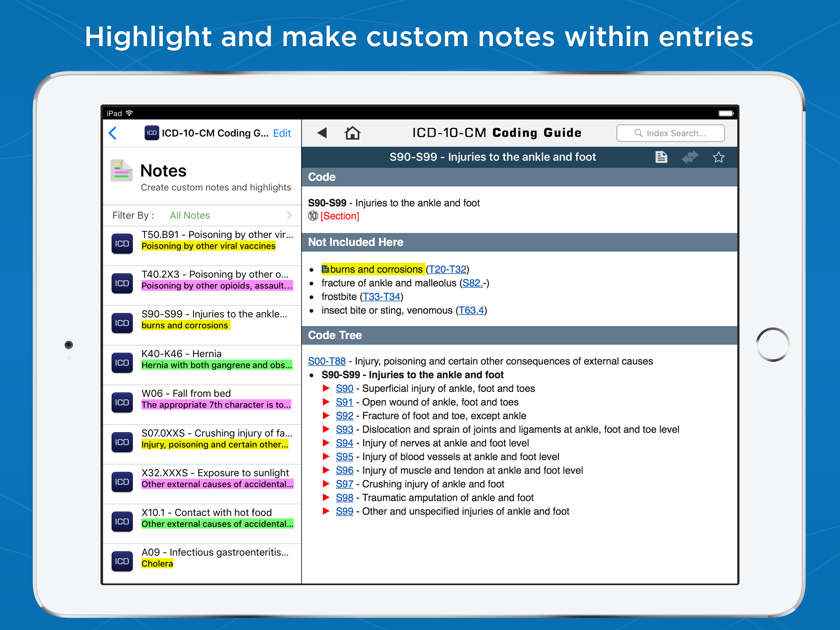Viewport: 840px width, 630px height.
Task: Expand the S97 code tree arrow
Action: 326,484
